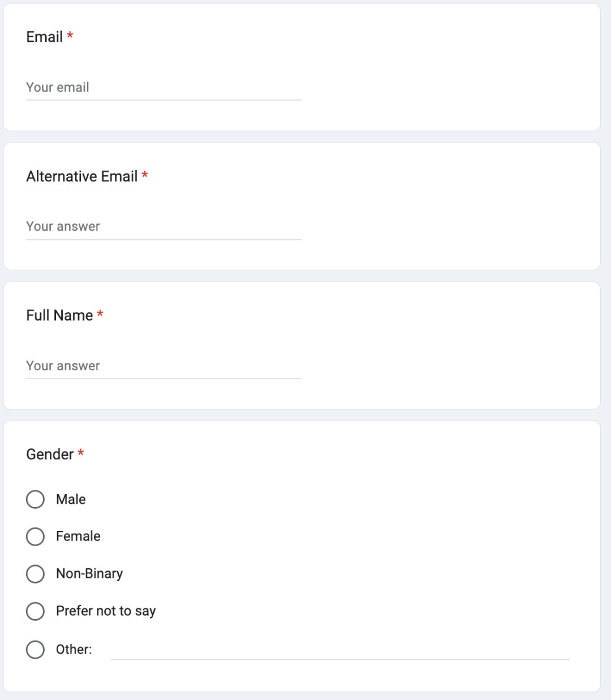Click the "Your email" input field
The image size is (611, 700).
pos(163,88)
